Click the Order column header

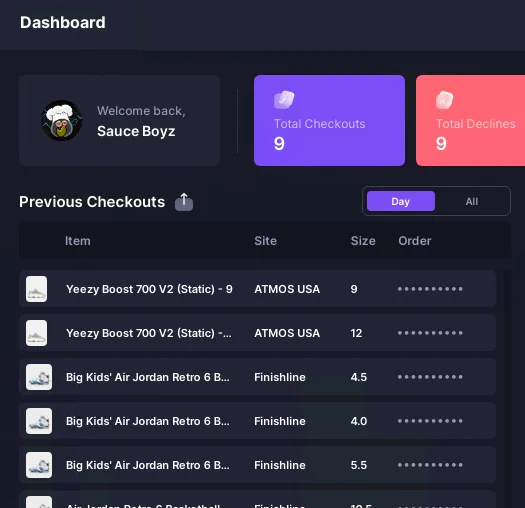(415, 241)
